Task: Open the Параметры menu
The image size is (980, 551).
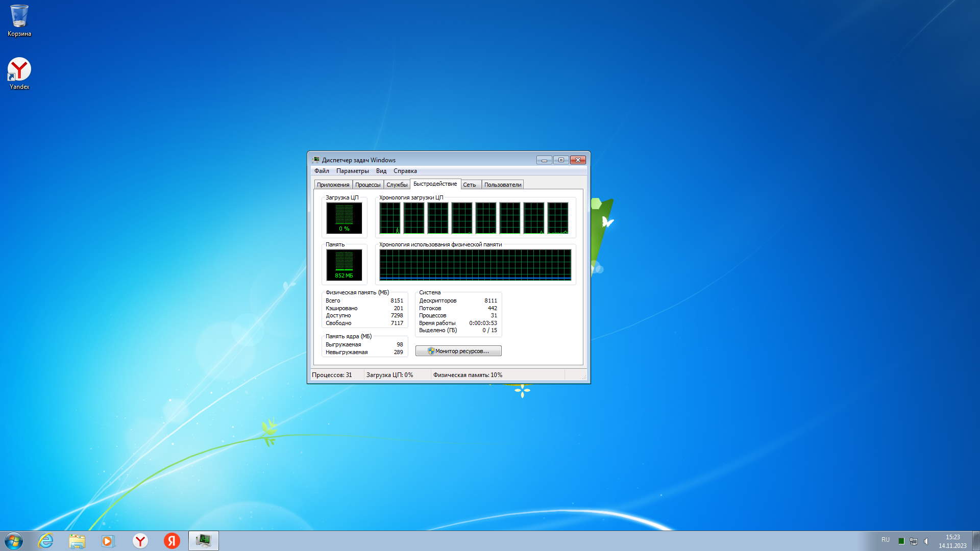Action: tap(352, 171)
